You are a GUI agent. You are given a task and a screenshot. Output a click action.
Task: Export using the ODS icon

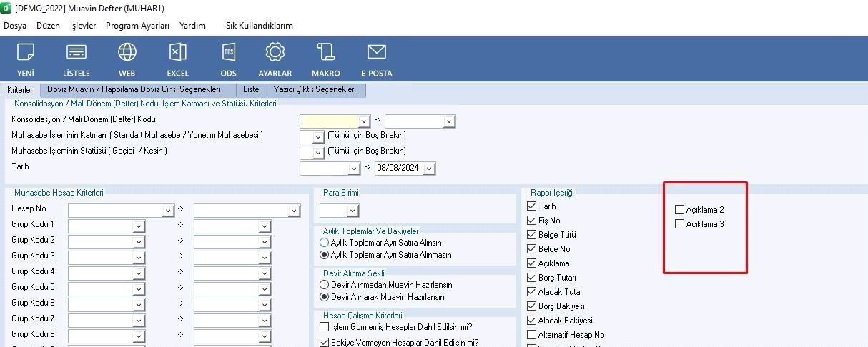[229, 53]
